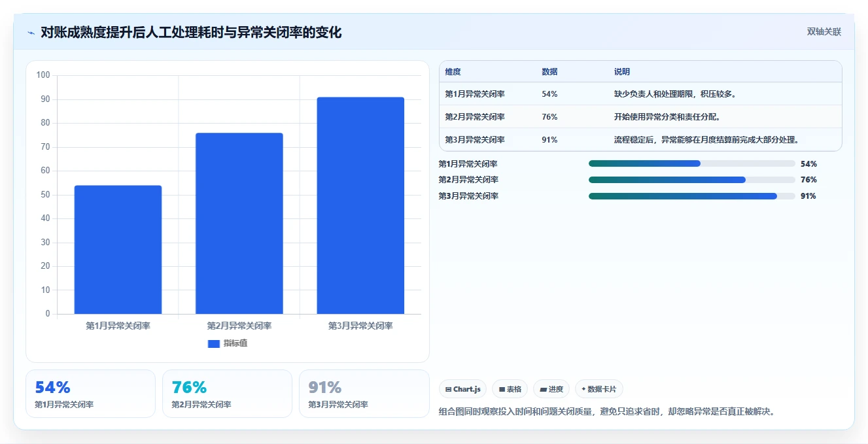Select the table cell 第3月异常关闭率
Image resolution: width=868 pixels, height=444 pixels.
coord(475,140)
